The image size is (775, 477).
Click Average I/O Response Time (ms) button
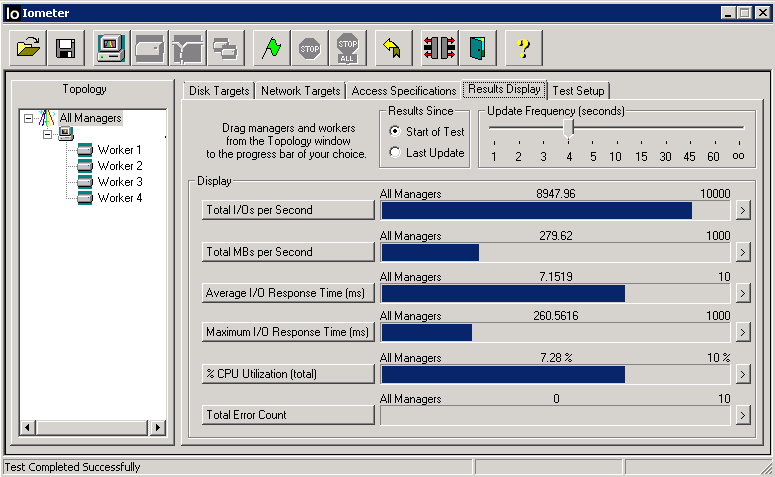(x=288, y=293)
